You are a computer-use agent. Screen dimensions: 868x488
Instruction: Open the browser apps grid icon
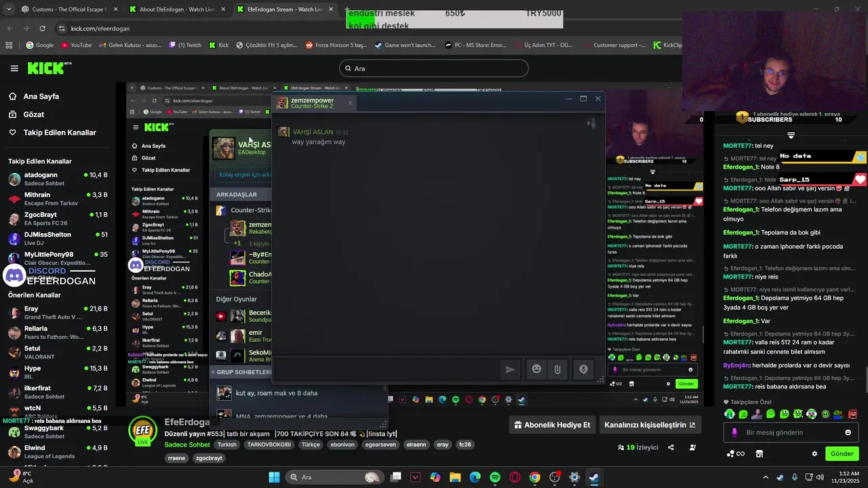tap(9, 45)
